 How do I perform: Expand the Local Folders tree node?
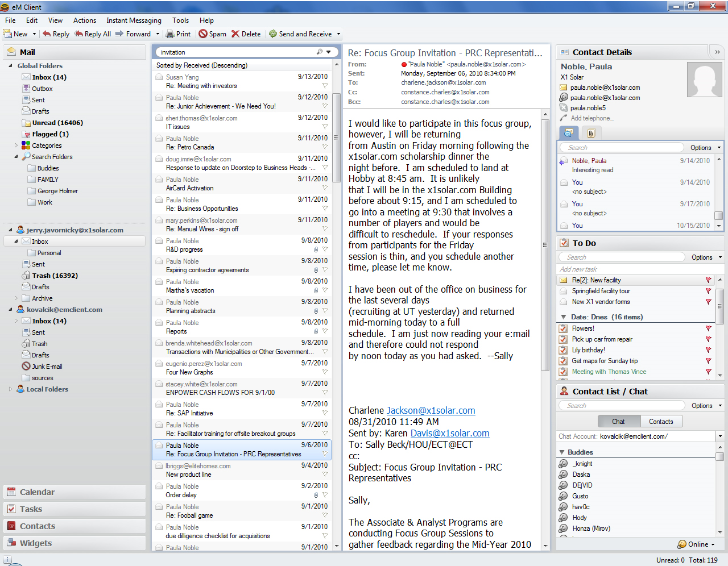10,389
